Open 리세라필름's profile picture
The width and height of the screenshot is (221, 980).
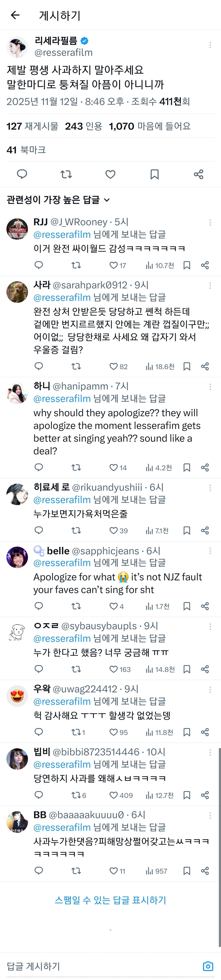click(17, 47)
